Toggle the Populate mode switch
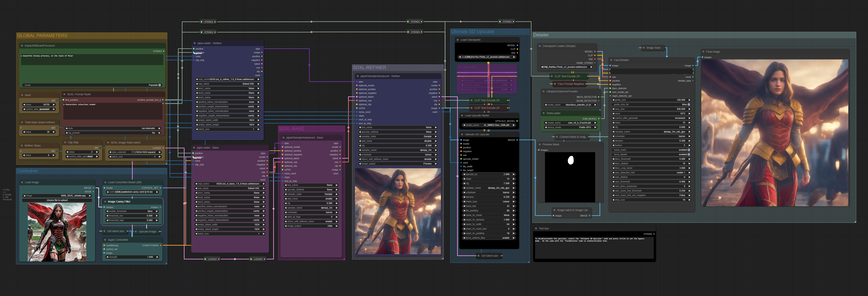 click(x=159, y=85)
